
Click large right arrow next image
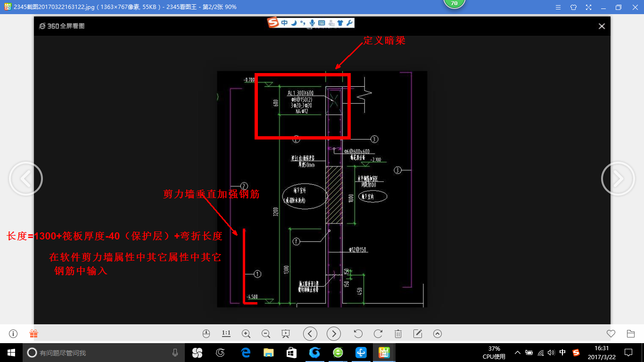tap(618, 179)
